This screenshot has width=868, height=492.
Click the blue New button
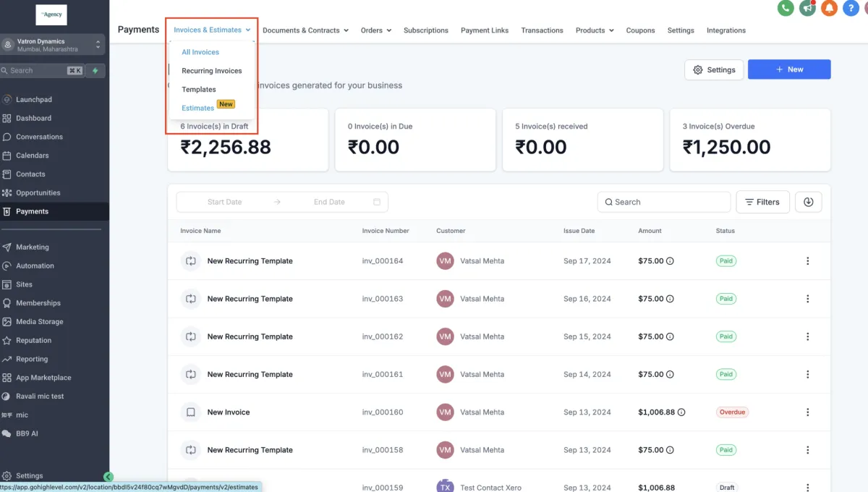(x=789, y=69)
